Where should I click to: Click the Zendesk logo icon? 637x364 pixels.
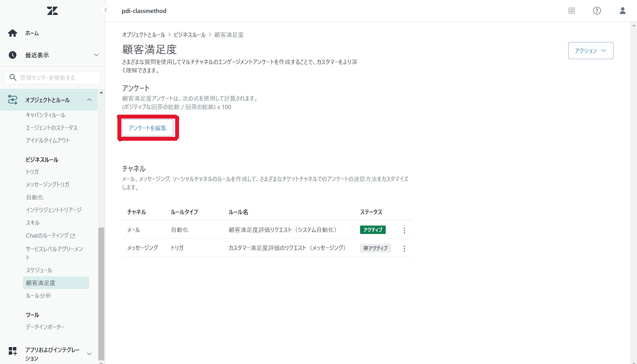click(x=52, y=11)
